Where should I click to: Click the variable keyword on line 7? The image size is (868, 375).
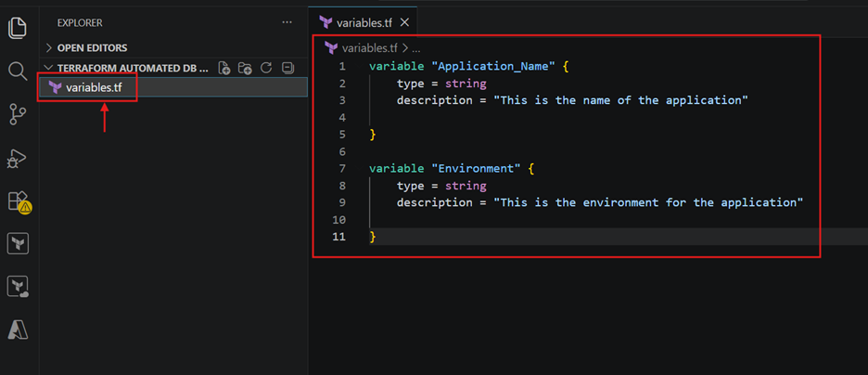point(396,168)
